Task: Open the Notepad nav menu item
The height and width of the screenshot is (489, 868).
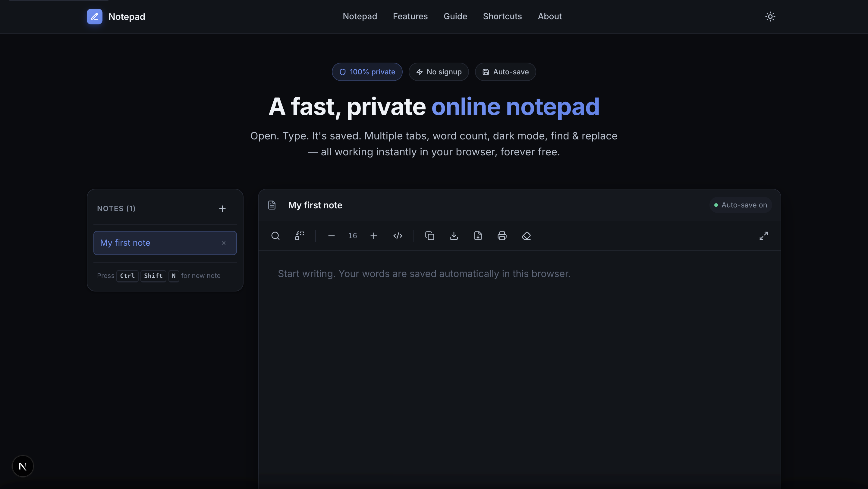Action: click(360, 17)
